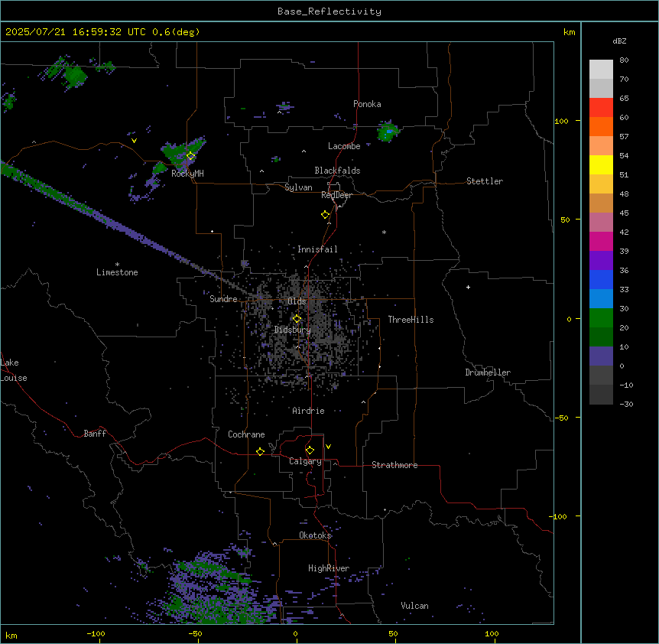Click the Lacombe city label

click(x=344, y=146)
